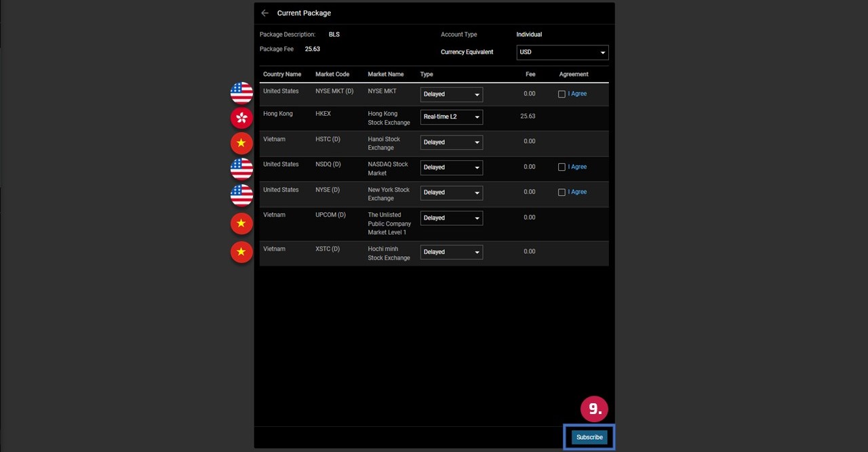The image size is (868, 452).
Task: Click the NASDAQ Stock Market name cell
Action: pos(388,169)
